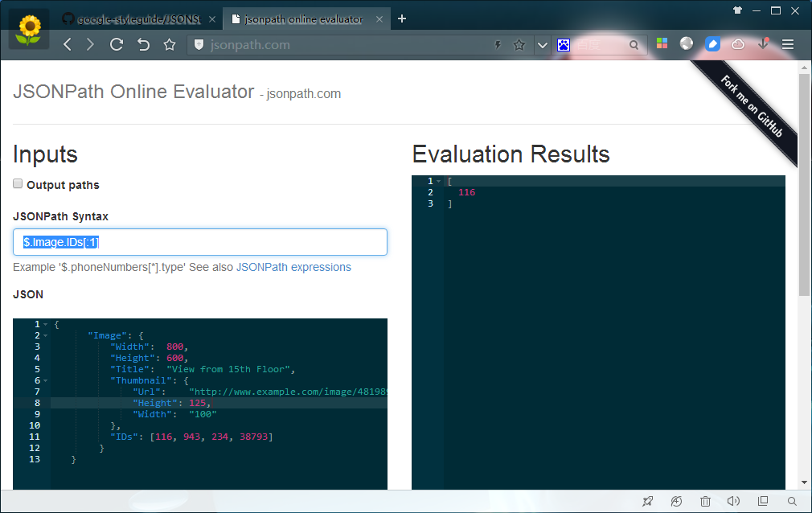Viewport: 812px width, 513px height.
Task: Toggle the speaker mute icon in status bar
Action: coord(733,501)
